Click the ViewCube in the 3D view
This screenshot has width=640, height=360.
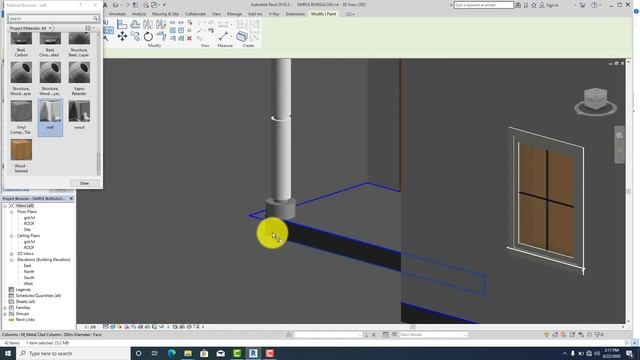[596, 100]
